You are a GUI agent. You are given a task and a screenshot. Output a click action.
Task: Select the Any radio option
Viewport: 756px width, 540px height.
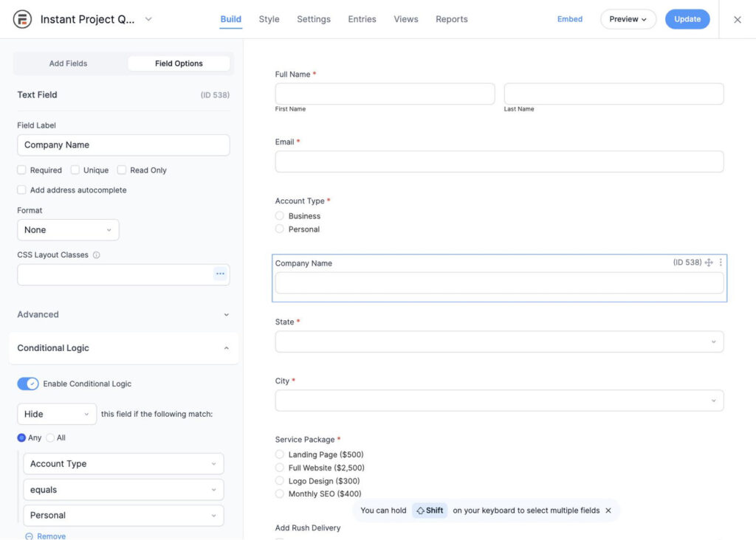click(x=21, y=438)
